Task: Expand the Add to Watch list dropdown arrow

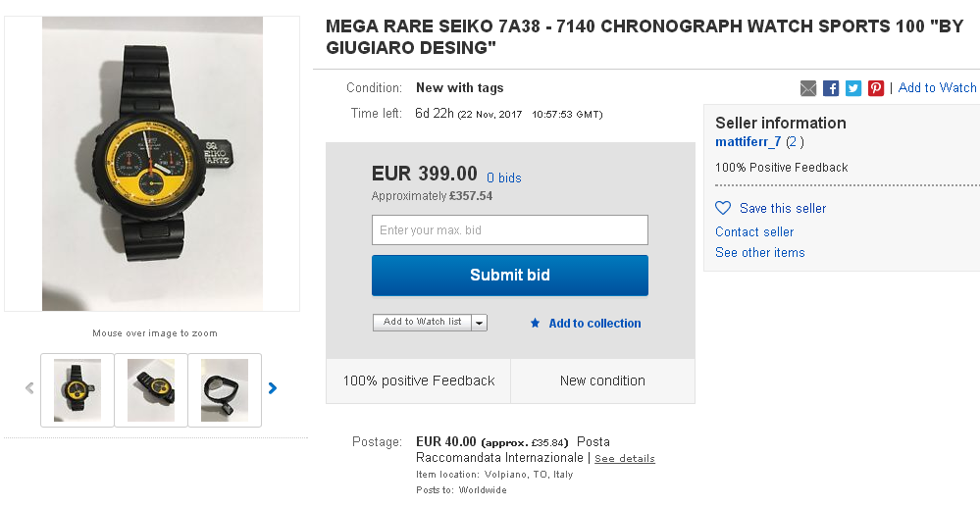Action: tap(479, 323)
